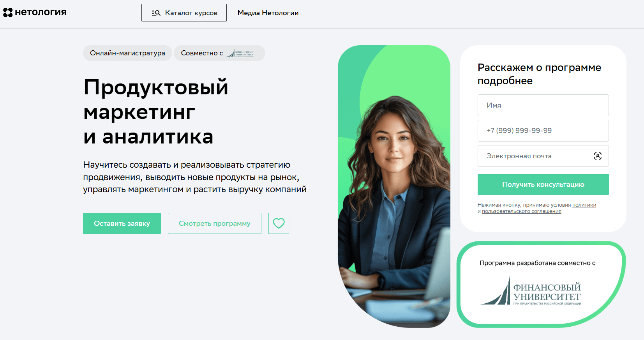Click the Нетология wordmark text
Screen dimensions: 644x340
41,12
